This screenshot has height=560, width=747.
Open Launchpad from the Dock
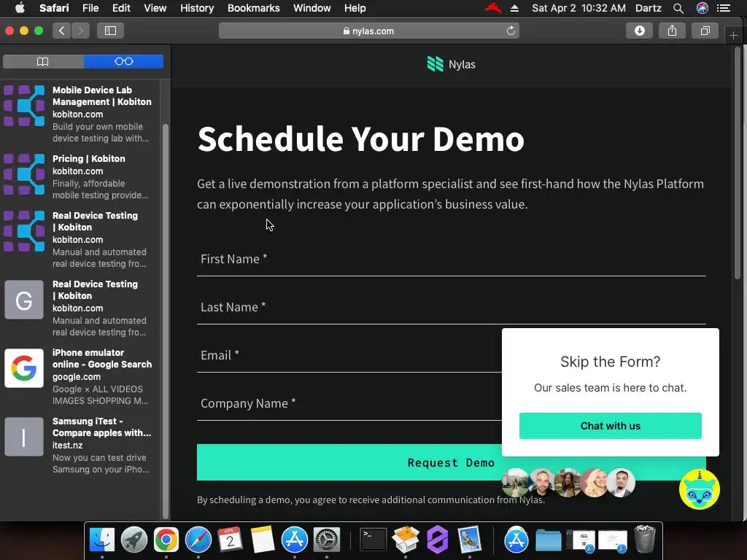point(134,540)
